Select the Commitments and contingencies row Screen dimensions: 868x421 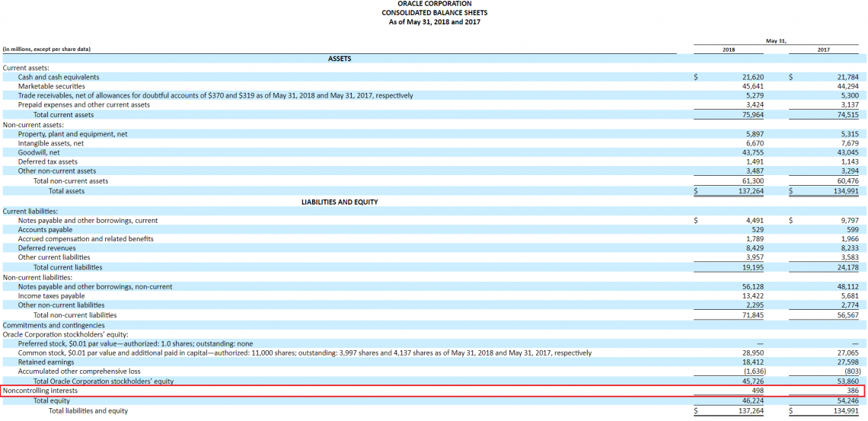[54, 325]
